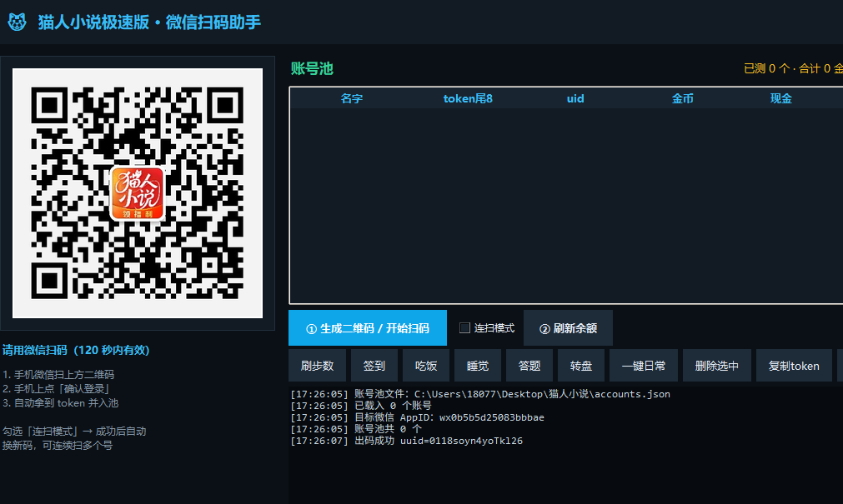Click the 刷步数 button
Viewport: 843px width, 504px height.
pos(317,366)
